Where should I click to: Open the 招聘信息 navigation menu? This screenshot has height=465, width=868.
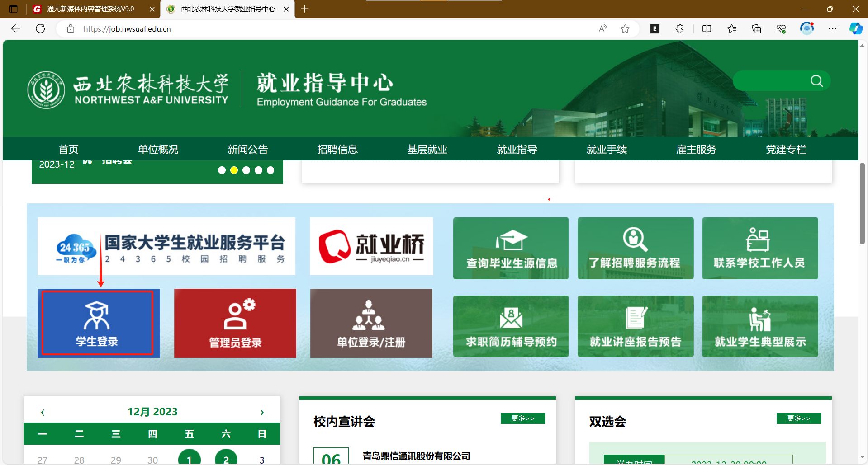click(x=337, y=149)
